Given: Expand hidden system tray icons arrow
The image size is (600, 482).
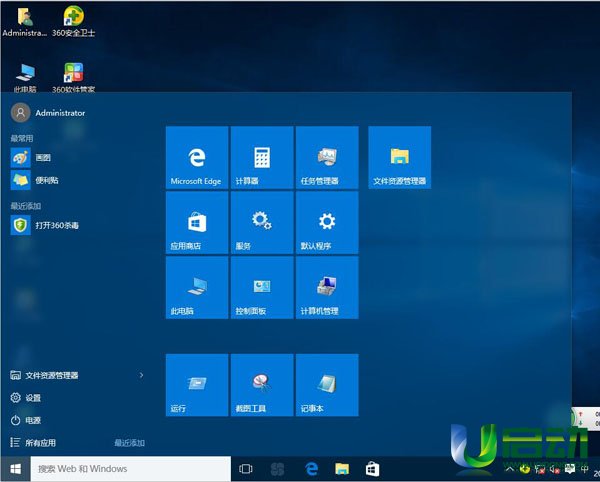Looking at the screenshot, I should click(509, 469).
